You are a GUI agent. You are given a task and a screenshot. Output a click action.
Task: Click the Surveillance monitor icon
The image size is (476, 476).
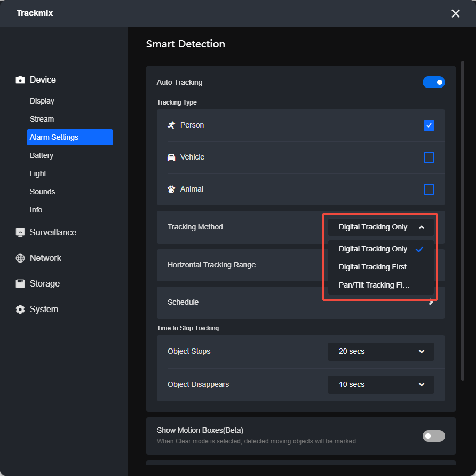[20, 233]
